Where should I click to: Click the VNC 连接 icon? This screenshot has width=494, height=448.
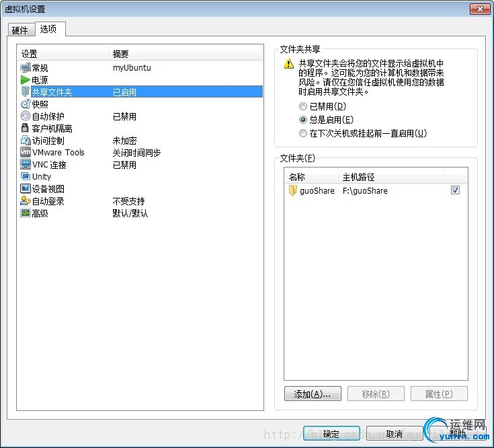pos(26,164)
